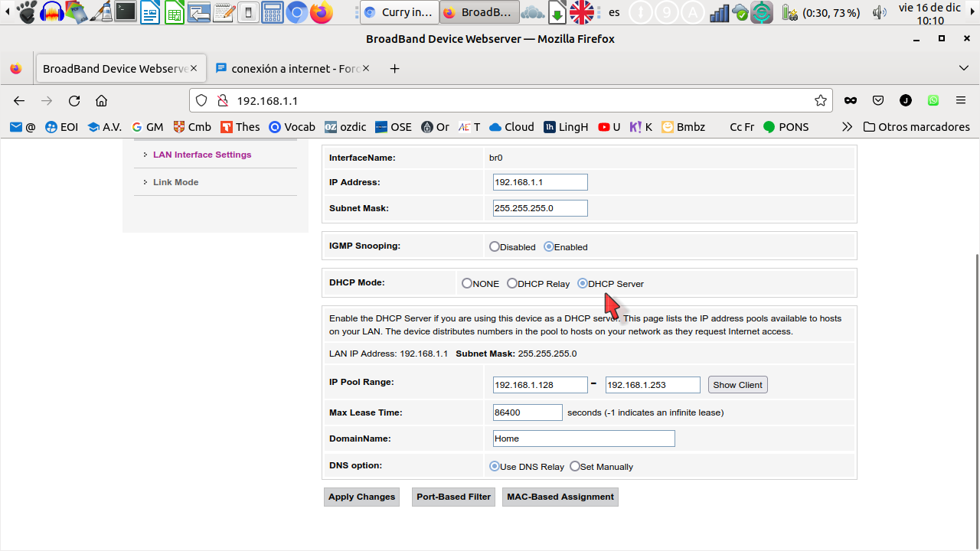The width and height of the screenshot is (980, 551).
Task: Click the back arrow in the toolbar
Action: [x=20, y=101]
